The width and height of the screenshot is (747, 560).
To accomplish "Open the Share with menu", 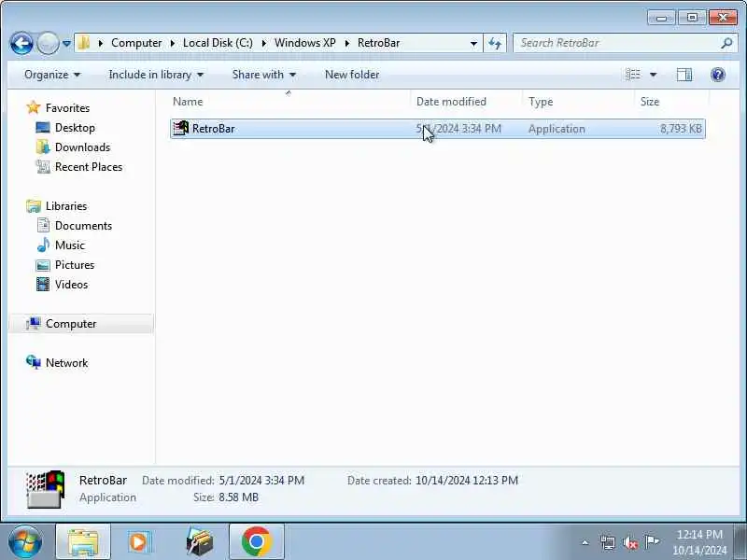I will [264, 75].
